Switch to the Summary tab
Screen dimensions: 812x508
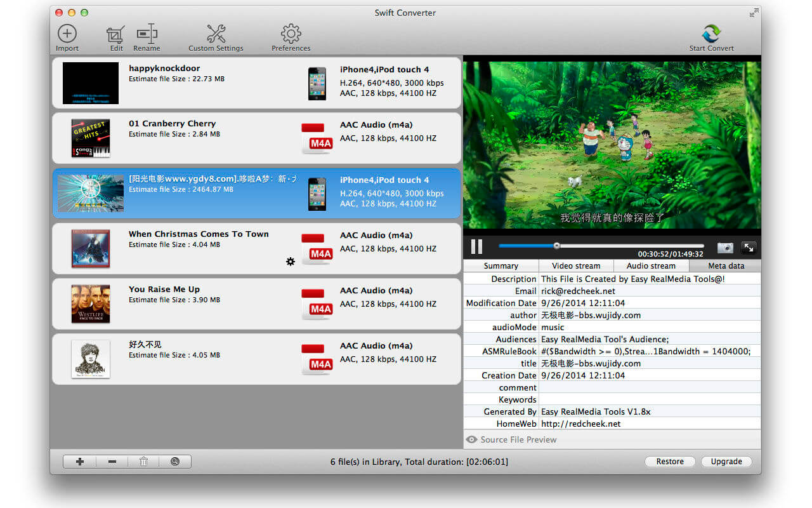click(x=501, y=266)
